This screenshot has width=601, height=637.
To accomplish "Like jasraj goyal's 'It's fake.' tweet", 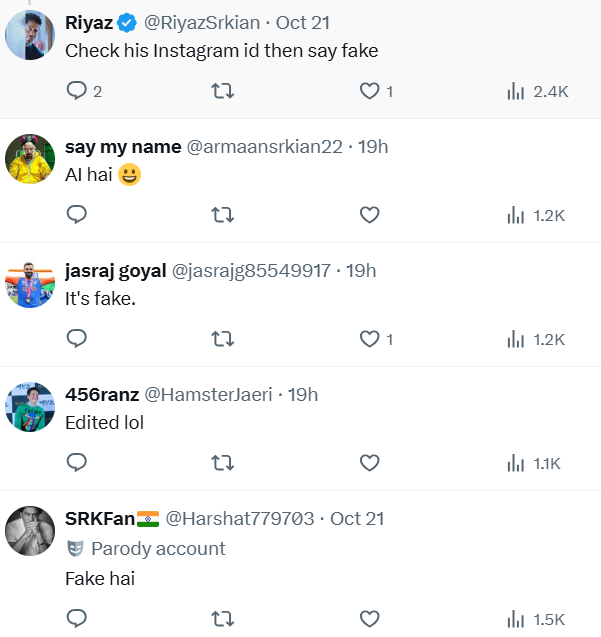I will click(x=369, y=339).
